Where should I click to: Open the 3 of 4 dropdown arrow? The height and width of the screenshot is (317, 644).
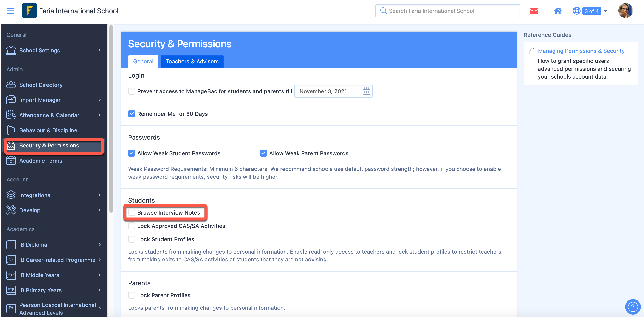click(x=605, y=11)
